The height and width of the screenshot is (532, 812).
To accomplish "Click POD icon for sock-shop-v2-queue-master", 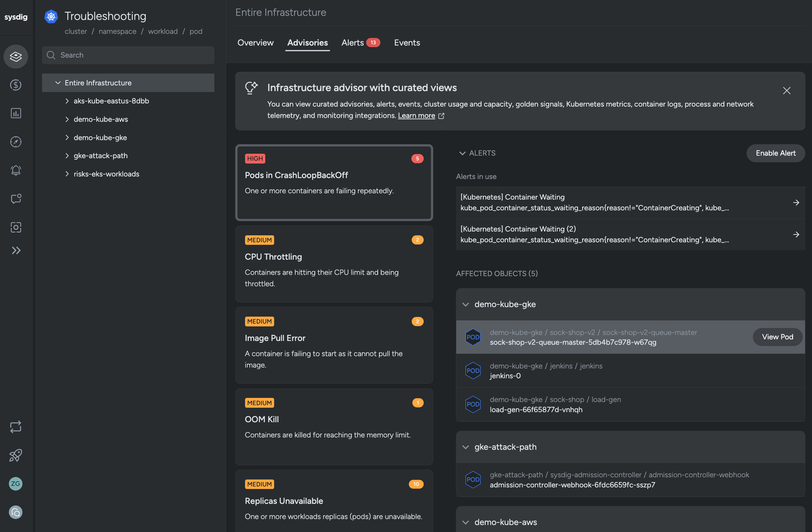I will (473, 337).
